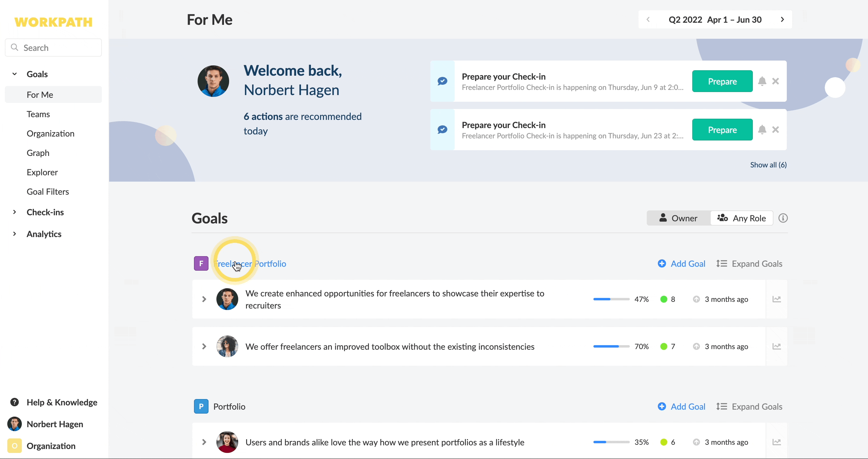
Task: Click update arrow icon on 70% goal
Action: point(696,346)
